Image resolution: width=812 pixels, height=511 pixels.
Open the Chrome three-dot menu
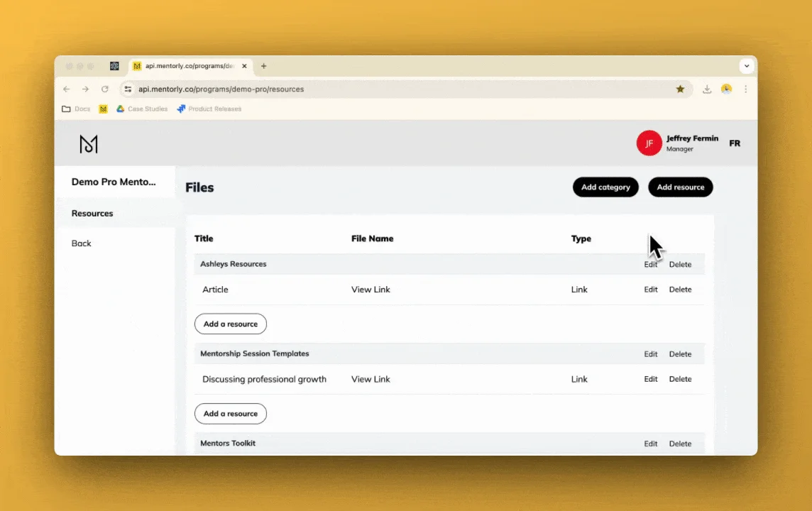[745, 89]
